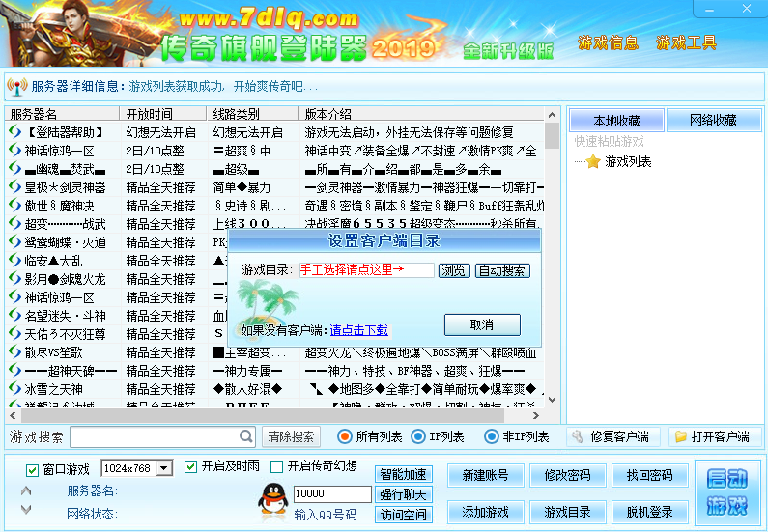The image size is (768, 532).
Task: Click the server icon for 临安▲大乱
Action: point(14,261)
